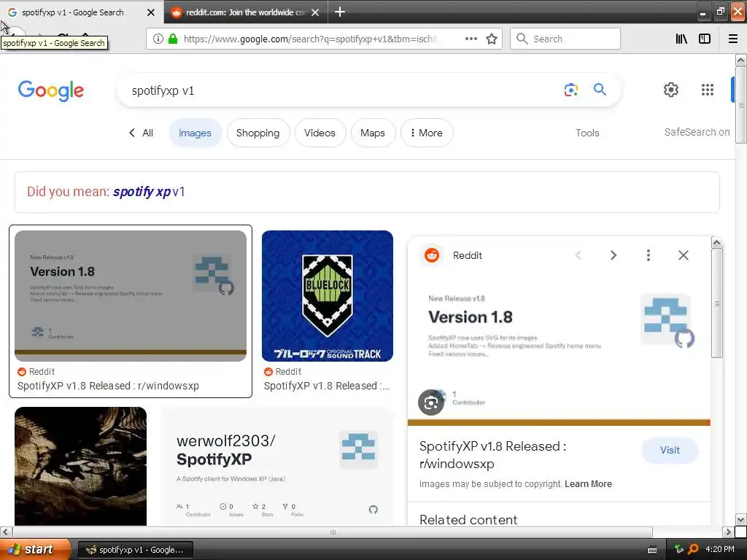This screenshot has height=560, width=747.
Task: Search preview image with Lens button
Action: (431, 402)
